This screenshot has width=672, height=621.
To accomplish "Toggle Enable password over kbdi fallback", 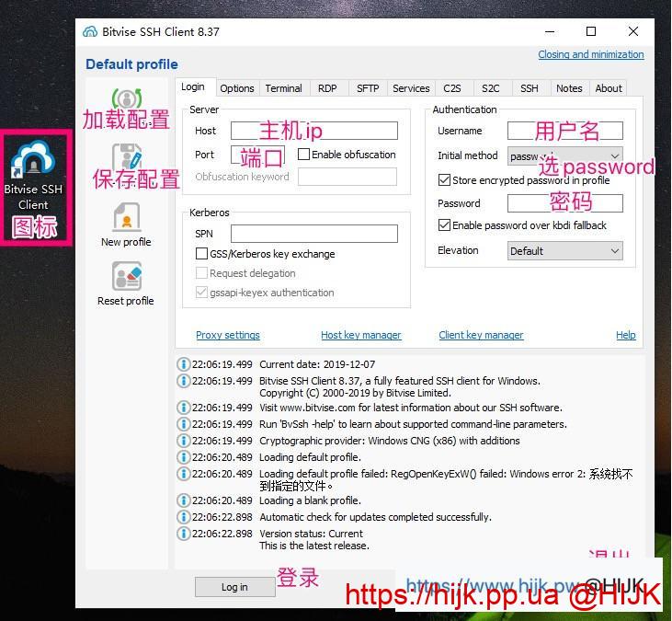I will [x=444, y=225].
